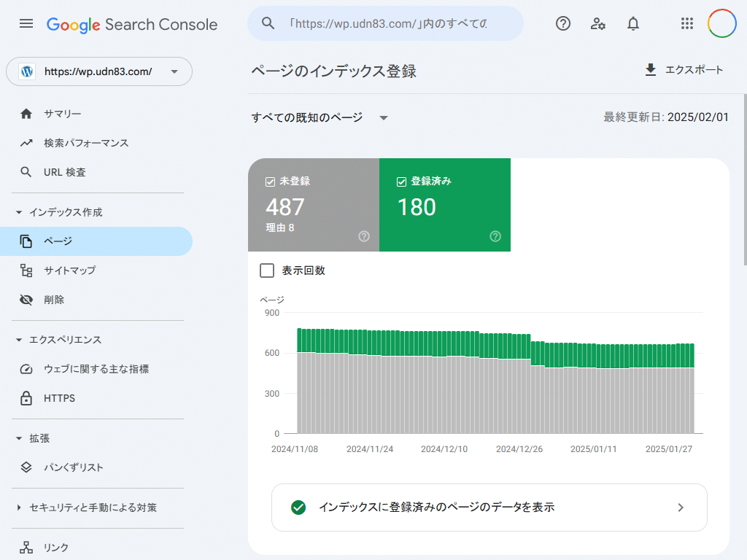
Task: Select ページ in sidebar
Action: coord(96,241)
